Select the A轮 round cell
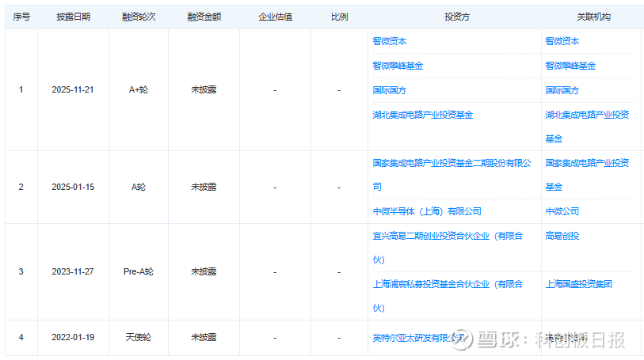The height and width of the screenshot is (360, 644). coord(139,187)
